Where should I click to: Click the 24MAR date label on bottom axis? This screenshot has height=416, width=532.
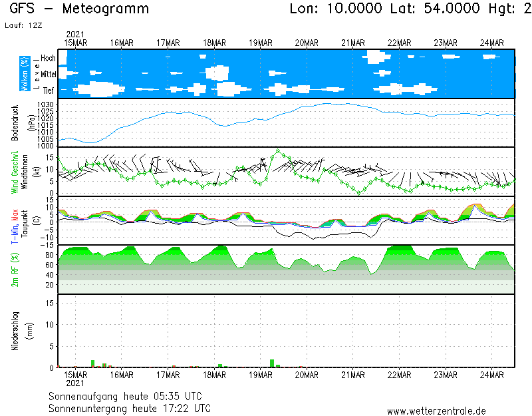(492, 375)
